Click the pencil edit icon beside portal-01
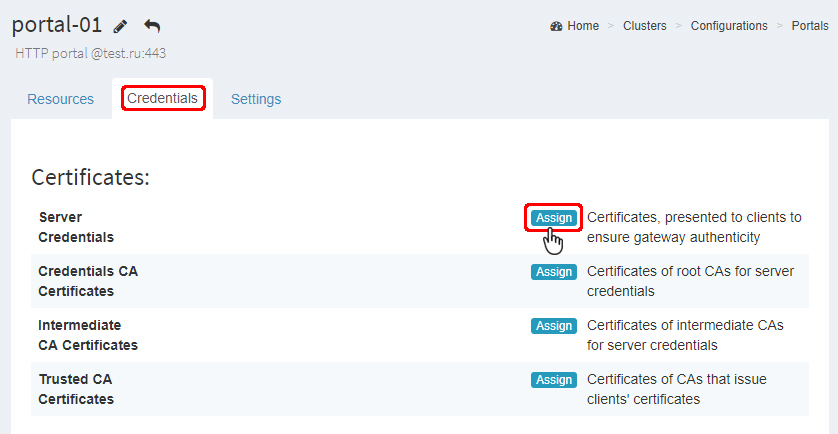This screenshot has width=838, height=434. click(x=121, y=26)
